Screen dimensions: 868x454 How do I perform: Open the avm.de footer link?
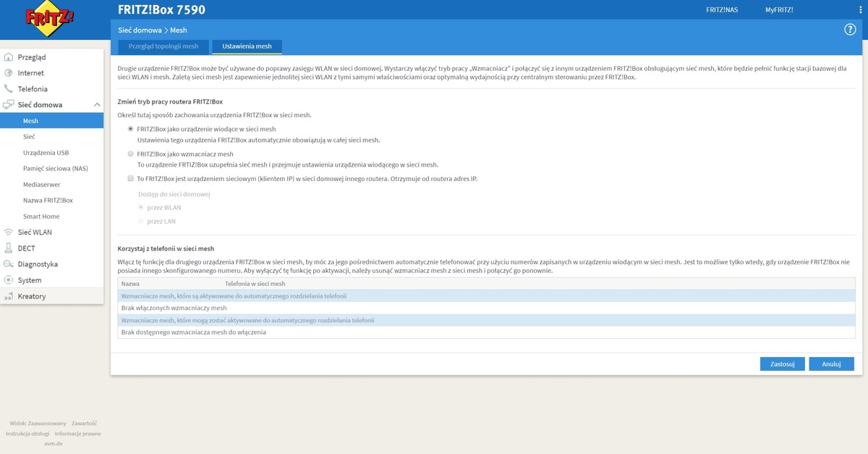54,444
